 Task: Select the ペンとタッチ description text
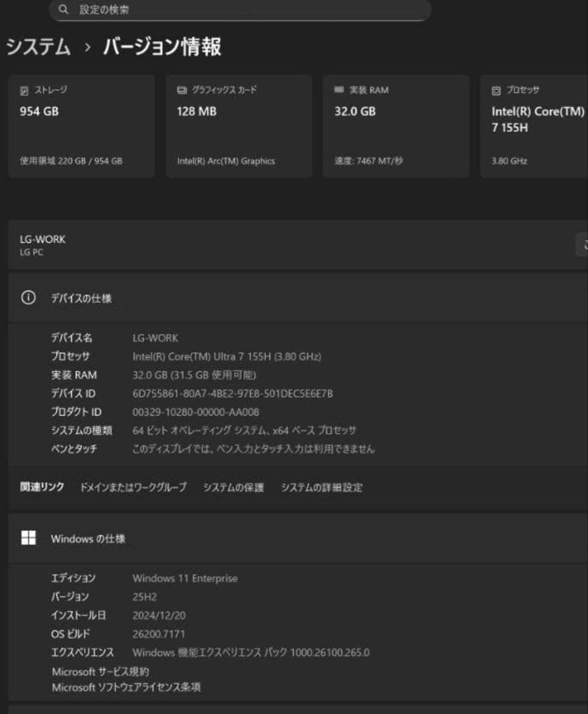point(254,449)
